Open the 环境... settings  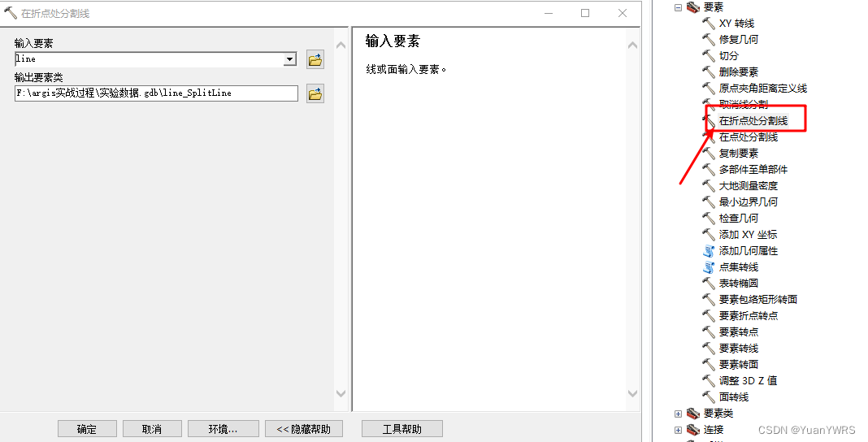(223, 429)
